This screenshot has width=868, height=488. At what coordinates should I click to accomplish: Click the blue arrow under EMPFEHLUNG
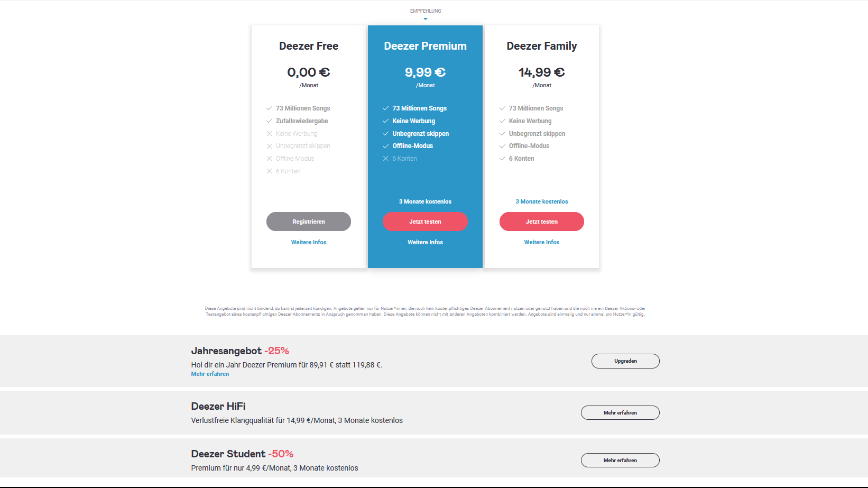pyautogui.click(x=426, y=19)
